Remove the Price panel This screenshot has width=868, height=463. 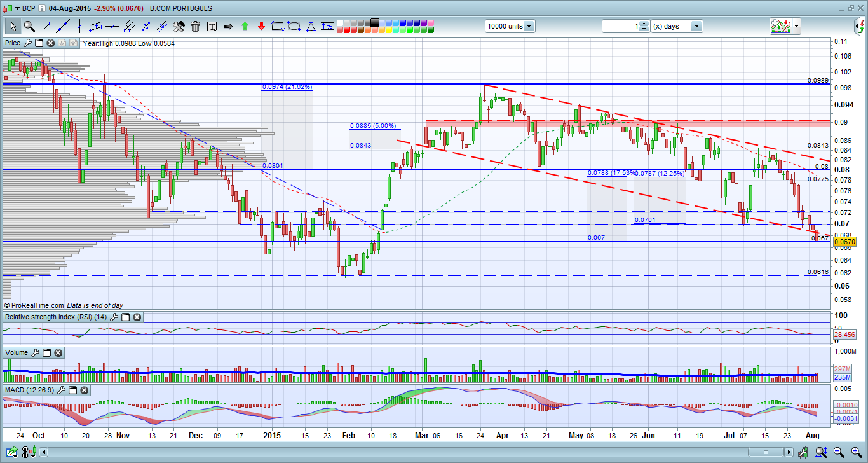click(50, 43)
